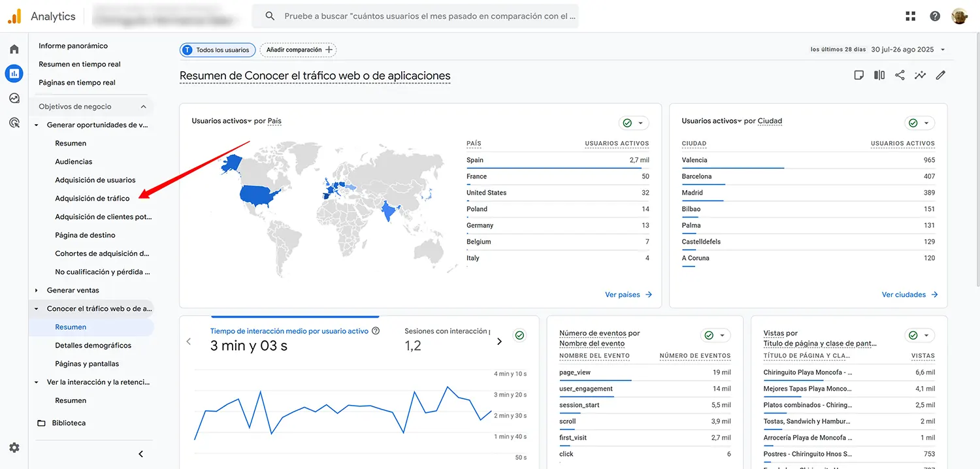Screen dimensions: 980x469
Task: Open the notes icon above the report
Action: 858,74
